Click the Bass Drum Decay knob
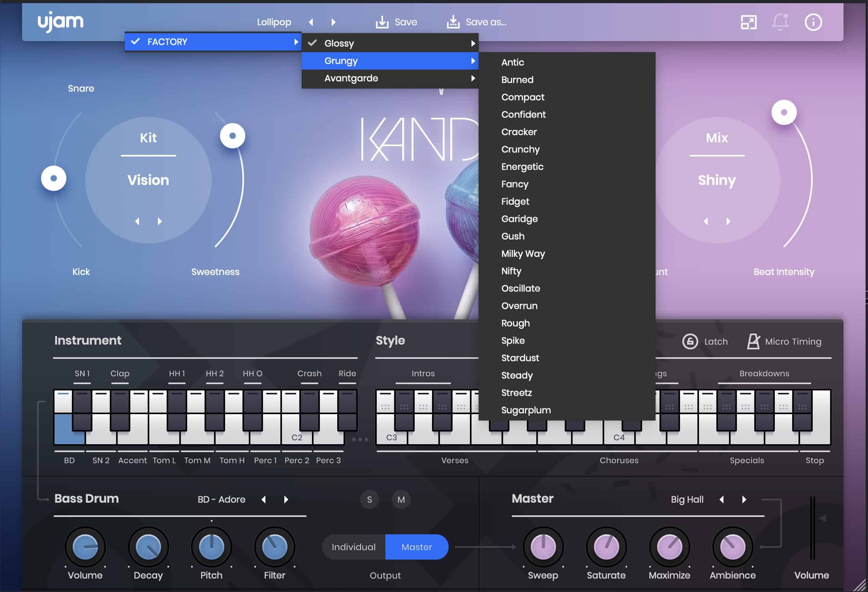868x592 pixels. [148, 547]
